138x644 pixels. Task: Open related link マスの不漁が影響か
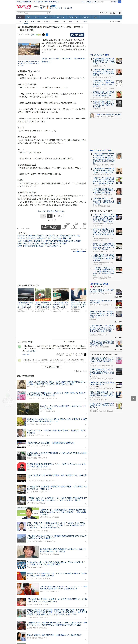pos(49,241)
